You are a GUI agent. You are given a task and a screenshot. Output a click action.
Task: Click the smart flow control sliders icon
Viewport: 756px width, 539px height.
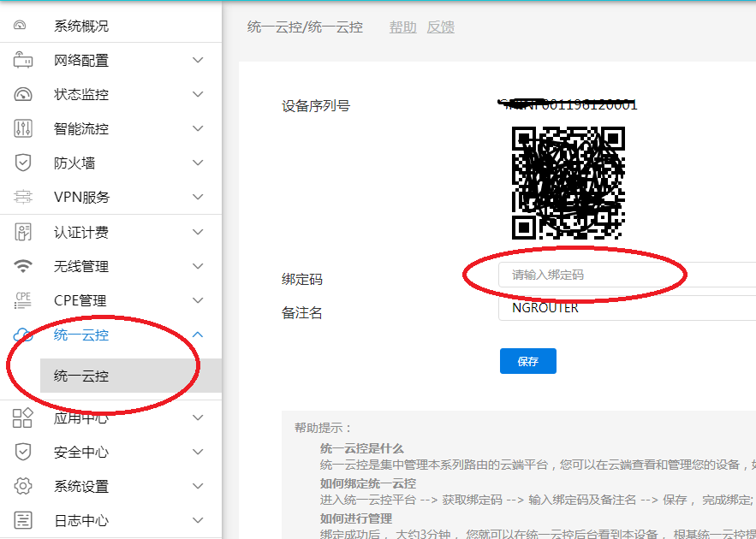[23, 129]
